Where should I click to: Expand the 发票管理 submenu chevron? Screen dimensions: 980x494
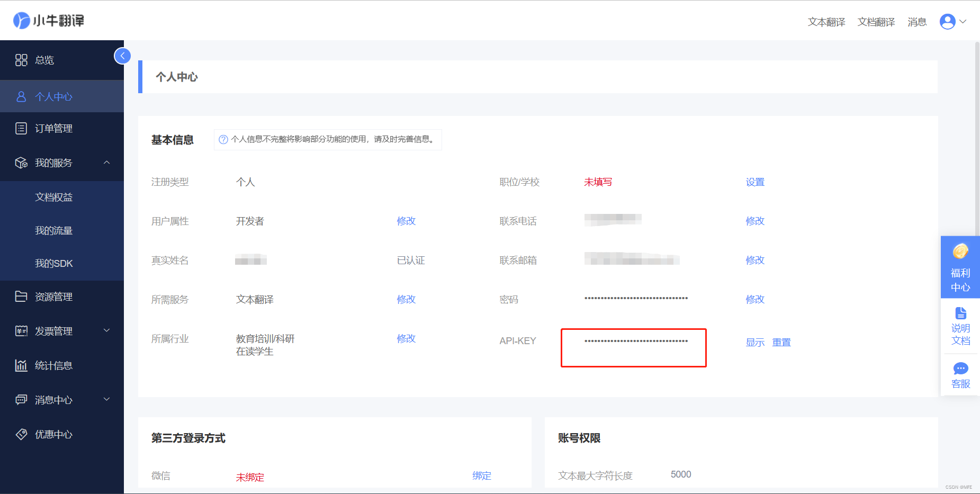click(x=107, y=330)
